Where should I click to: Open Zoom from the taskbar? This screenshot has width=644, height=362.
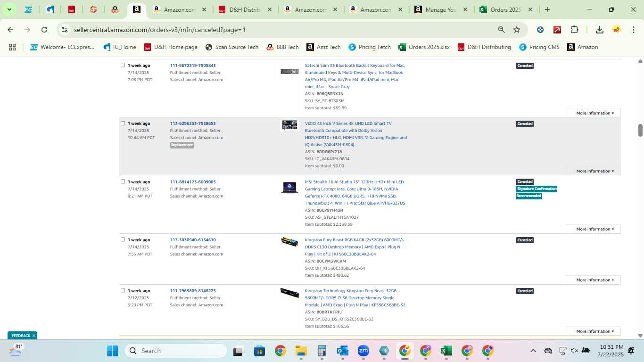[x=363, y=351]
